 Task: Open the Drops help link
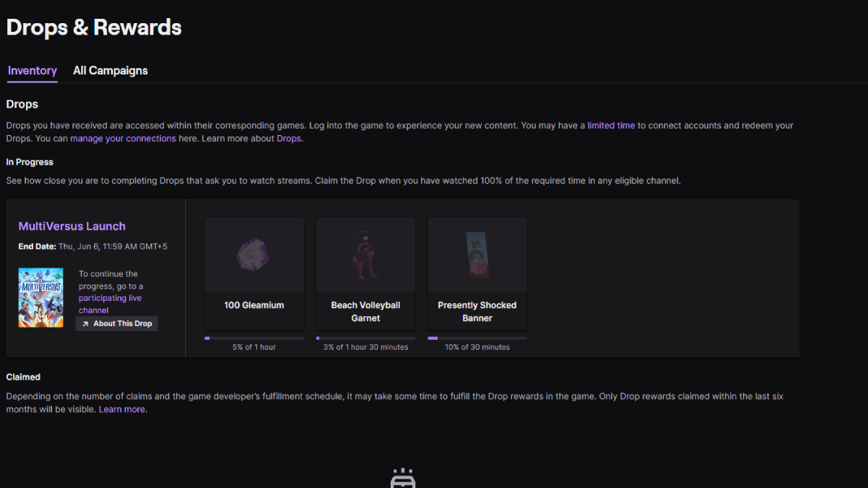(x=288, y=138)
